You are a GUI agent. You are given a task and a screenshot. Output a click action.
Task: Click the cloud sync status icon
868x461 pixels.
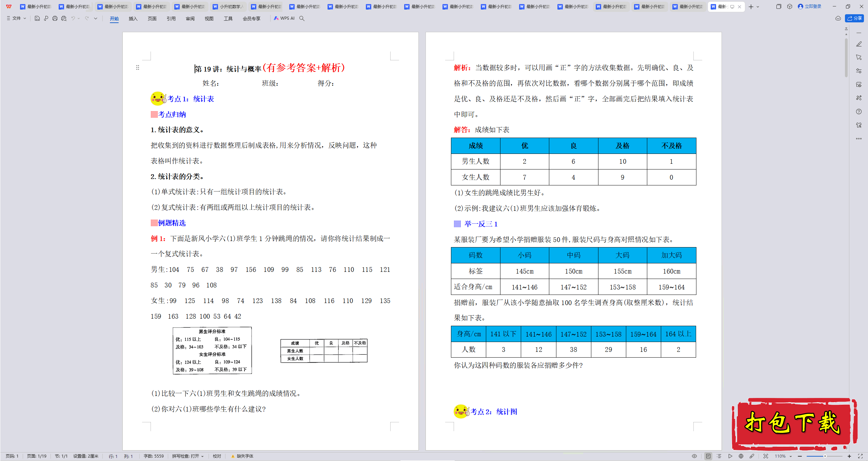tap(838, 18)
